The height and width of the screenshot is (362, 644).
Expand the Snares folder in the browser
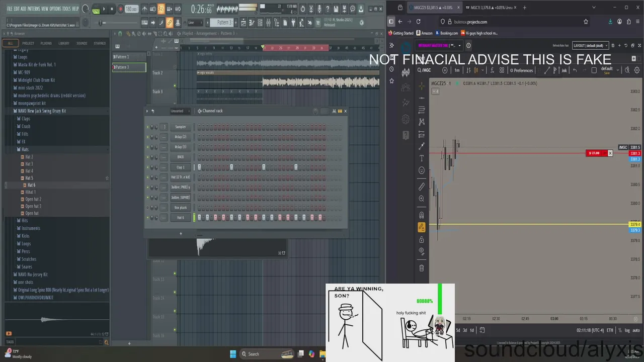click(27, 267)
